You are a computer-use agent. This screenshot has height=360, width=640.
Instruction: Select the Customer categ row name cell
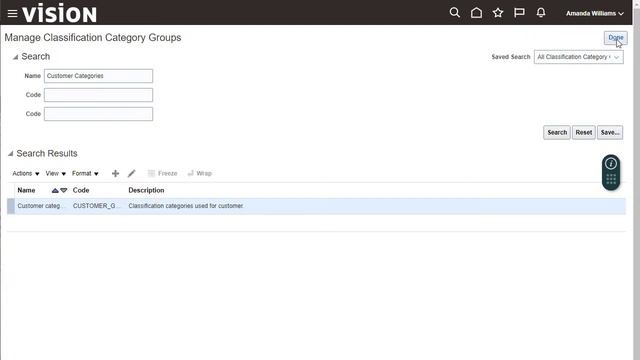(x=41, y=206)
